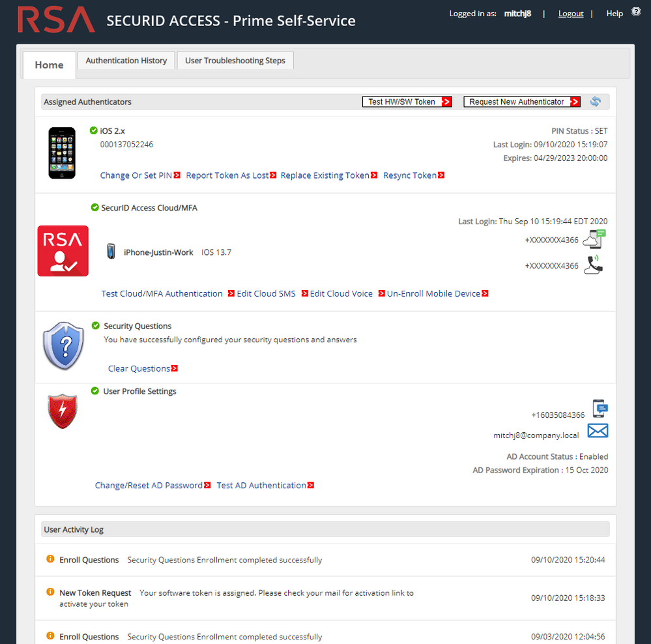651x644 pixels.
Task: Click the envelope icon beside mitchj8@company.local
Action: click(597, 430)
